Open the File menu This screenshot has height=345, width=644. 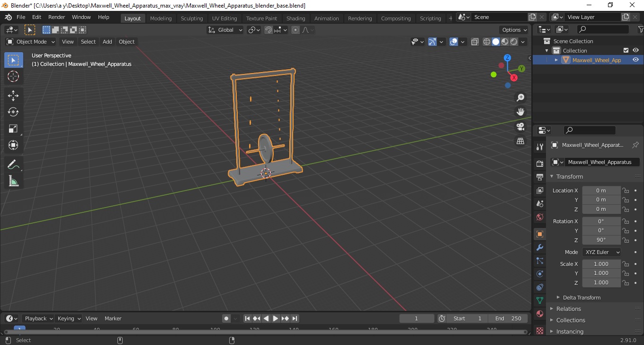(x=21, y=17)
